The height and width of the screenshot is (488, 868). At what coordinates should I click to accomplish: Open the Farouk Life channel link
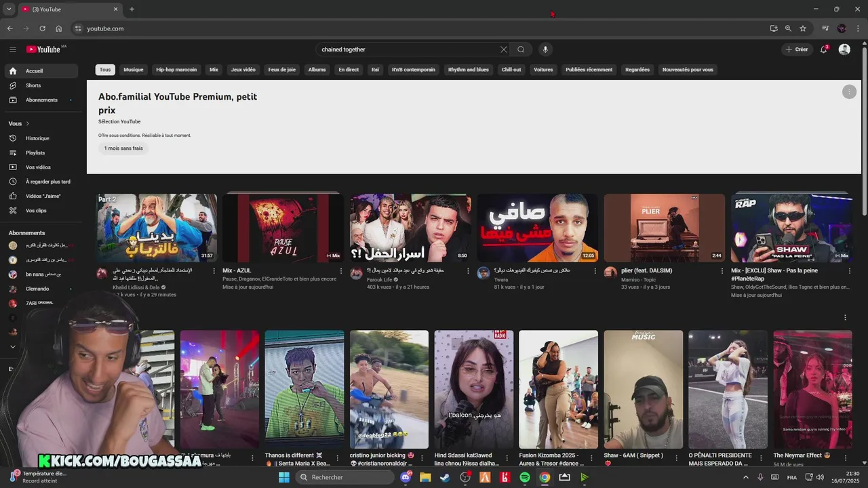pos(380,279)
